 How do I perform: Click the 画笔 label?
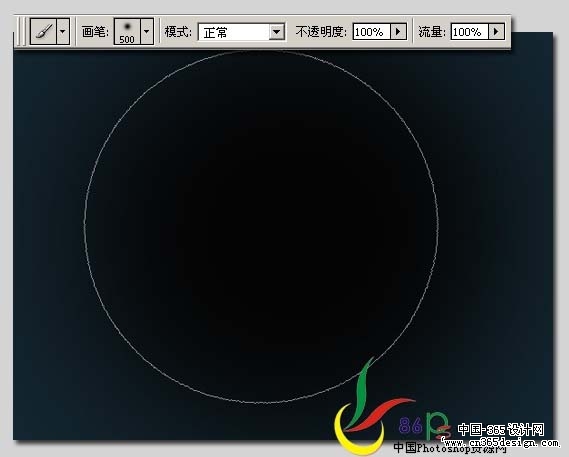tap(95, 32)
